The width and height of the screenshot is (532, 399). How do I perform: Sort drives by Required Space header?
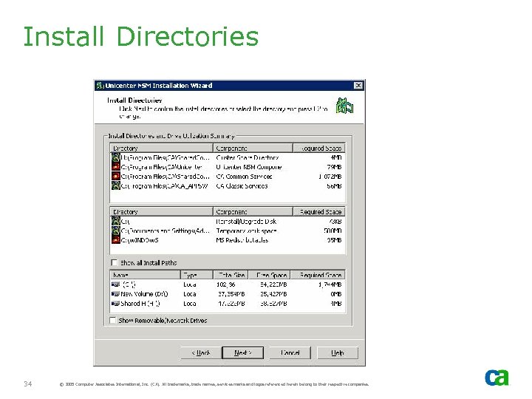[318, 275]
